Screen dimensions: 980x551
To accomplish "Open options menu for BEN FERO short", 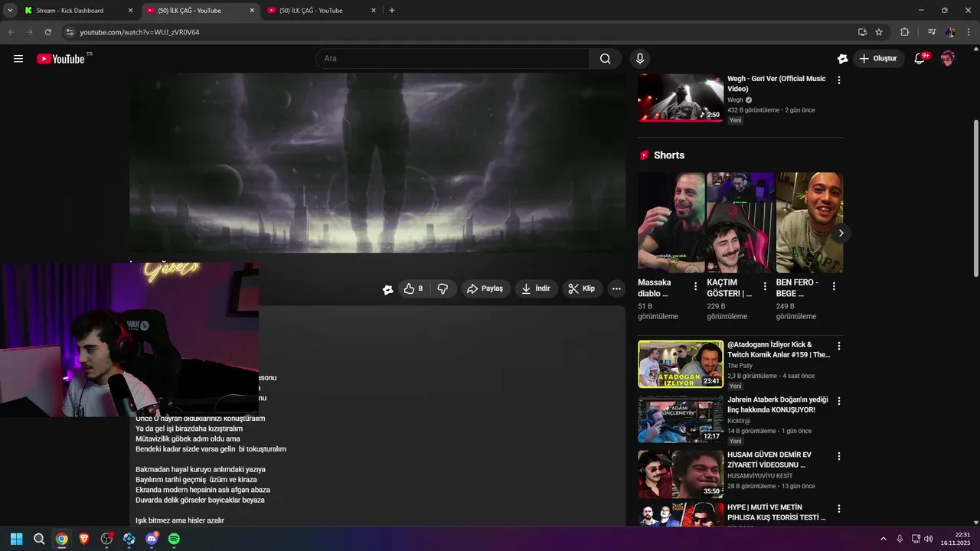I will [834, 286].
